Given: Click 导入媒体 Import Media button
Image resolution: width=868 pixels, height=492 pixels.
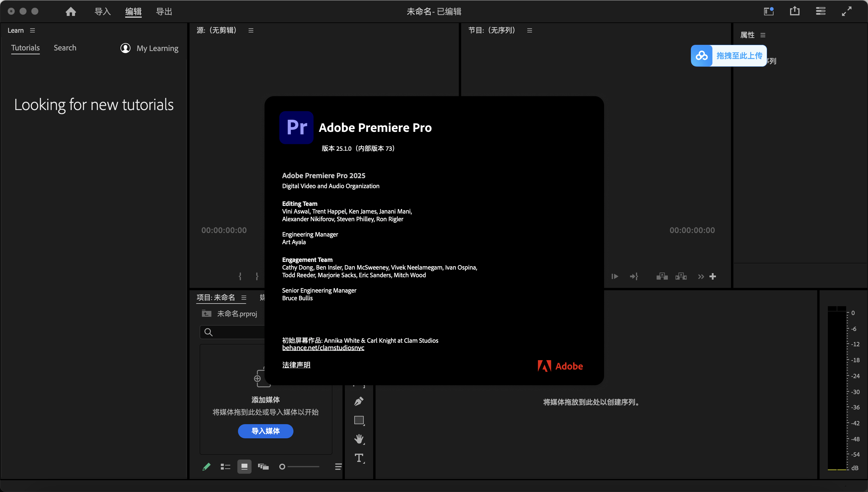Looking at the screenshot, I should tap(265, 431).
